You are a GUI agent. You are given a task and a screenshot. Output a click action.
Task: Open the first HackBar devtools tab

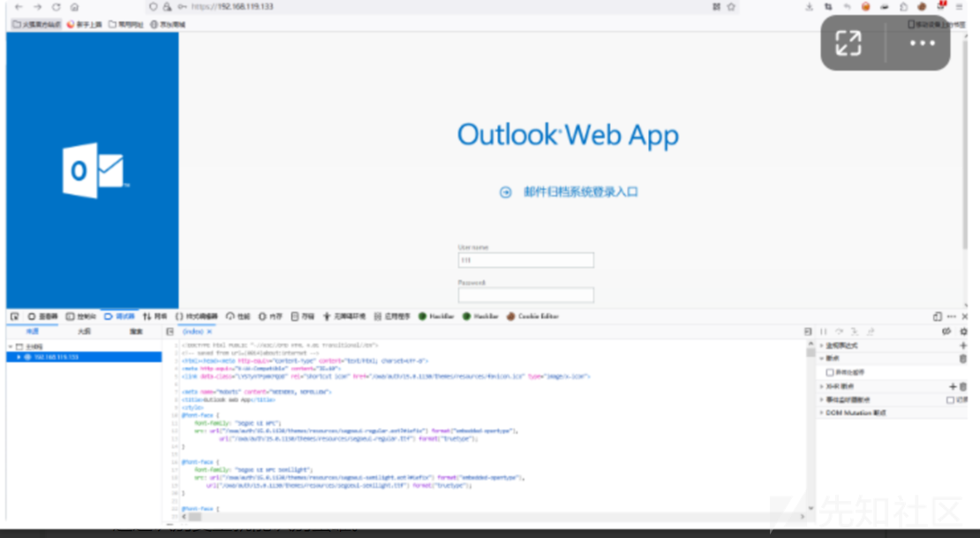(x=436, y=316)
